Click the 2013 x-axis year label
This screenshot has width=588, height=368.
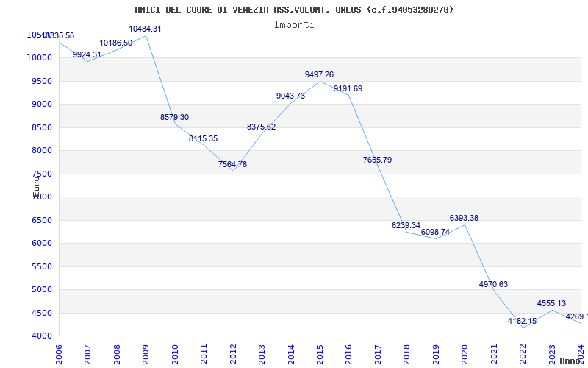click(262, 354)
